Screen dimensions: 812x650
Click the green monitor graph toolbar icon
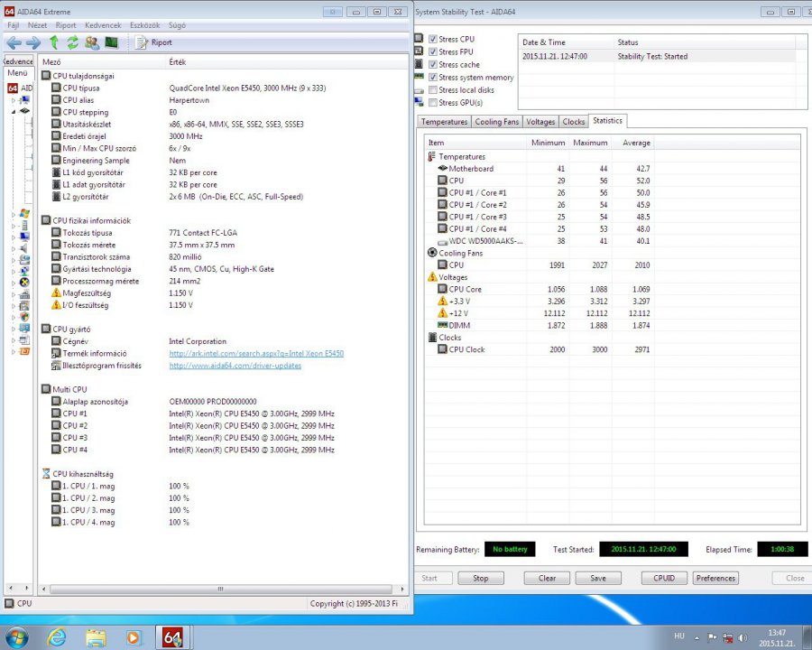(111, 42)
